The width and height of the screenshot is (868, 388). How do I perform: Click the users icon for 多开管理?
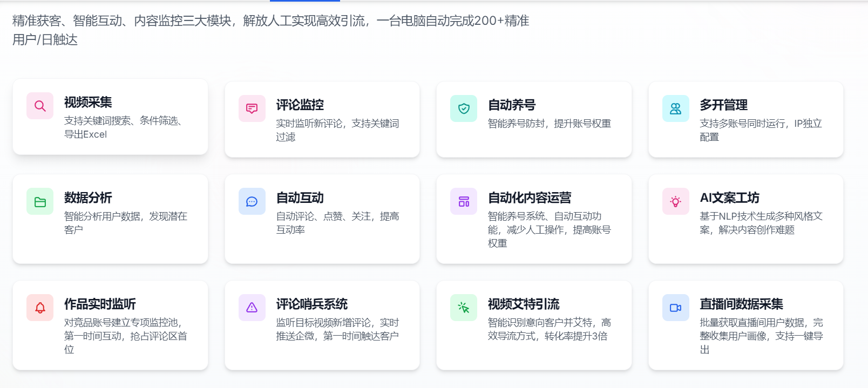(675, 108)
